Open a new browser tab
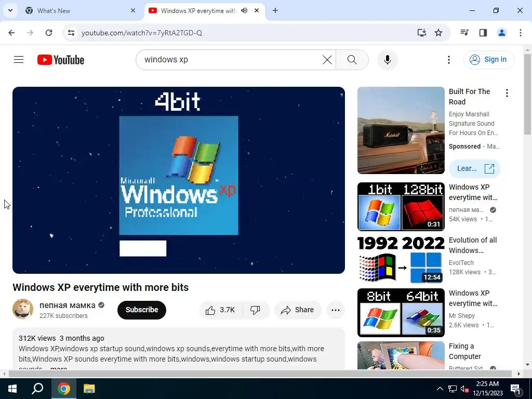532x399 pixels. [275, 11]
